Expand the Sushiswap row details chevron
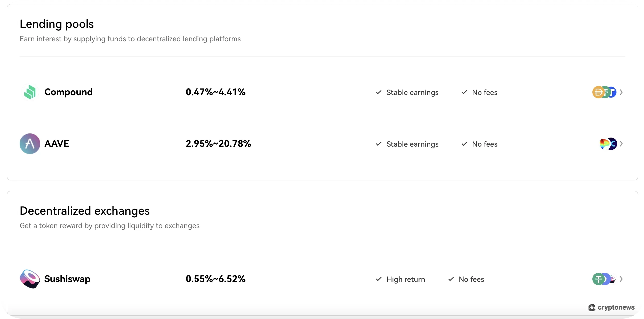 click(x=621, y=279)
